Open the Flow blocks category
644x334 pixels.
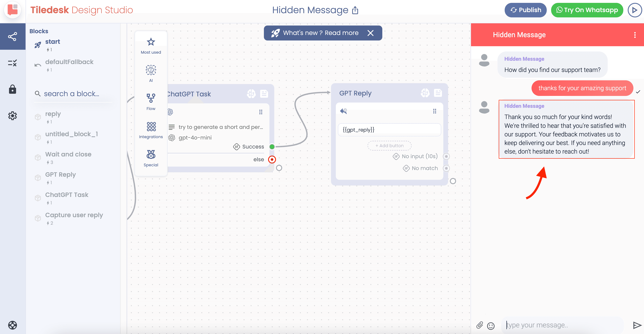coord(151,102)
